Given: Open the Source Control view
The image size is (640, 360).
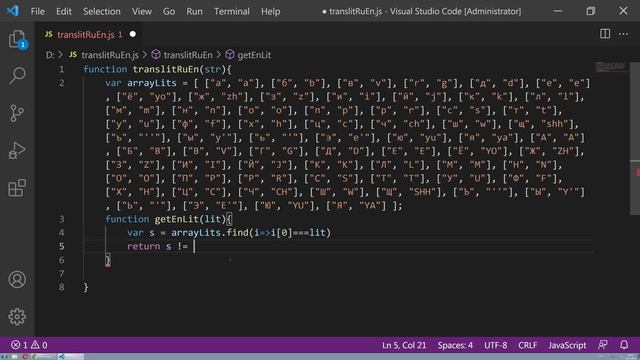Looking at the screenshot, I should pyautogui.click(x=17, y=113).
